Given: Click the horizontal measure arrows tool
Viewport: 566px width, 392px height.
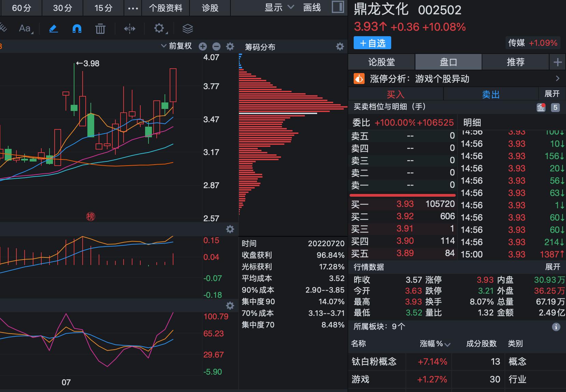Looking at the screenshot, I should pyautogui.click(x=129, y=29).
